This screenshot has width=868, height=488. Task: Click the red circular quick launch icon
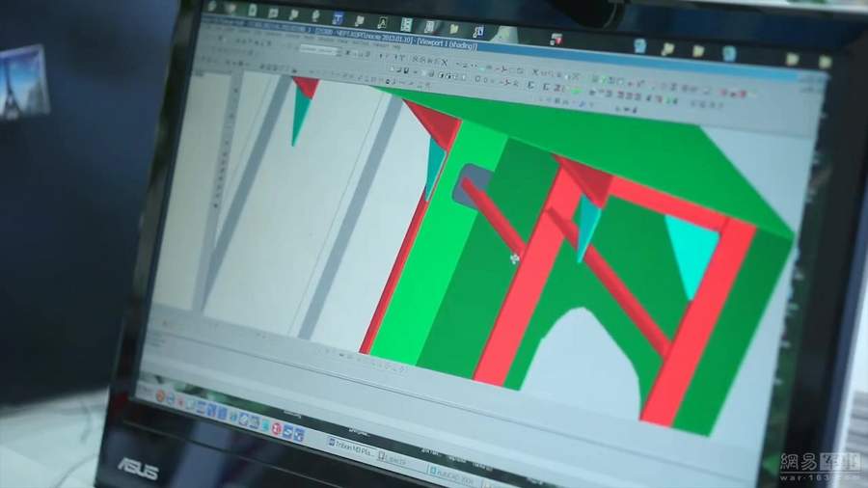click(x=276, y=428)
